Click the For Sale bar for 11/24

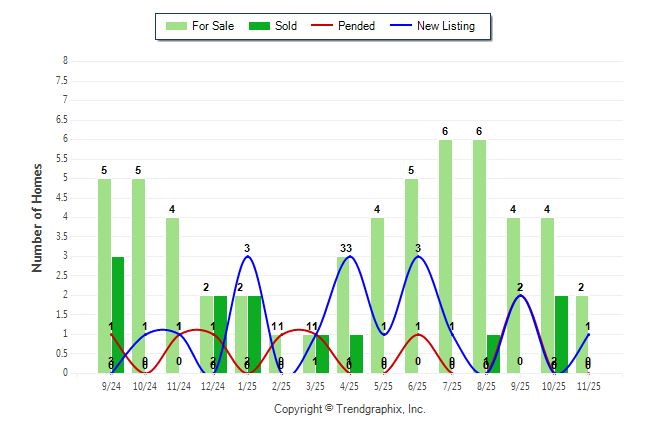point(173,295)
